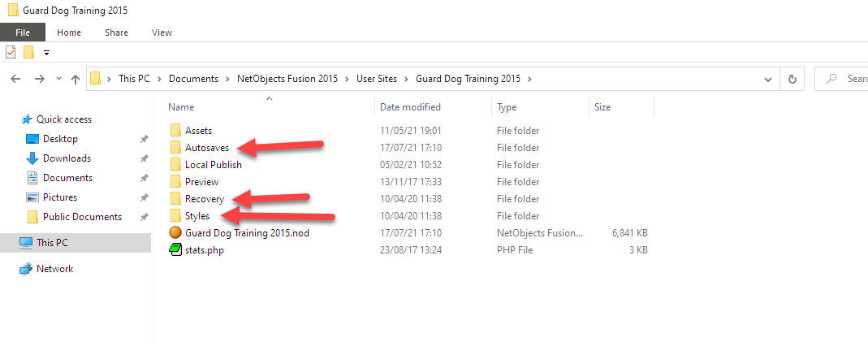Click User Sites in the address path
The width and height of the screenshot is (868, 342).
377,79
